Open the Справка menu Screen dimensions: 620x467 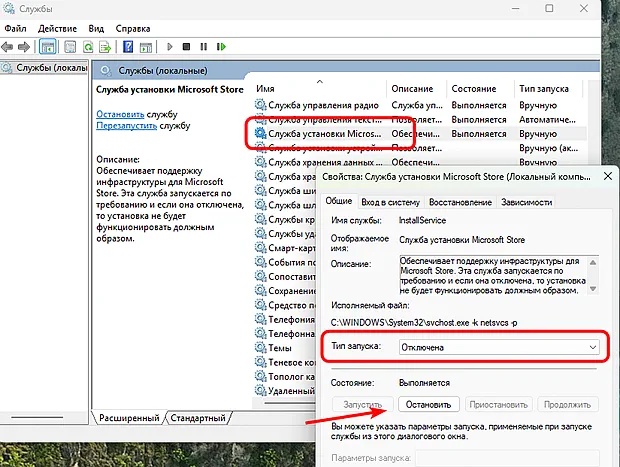(133, 28)
